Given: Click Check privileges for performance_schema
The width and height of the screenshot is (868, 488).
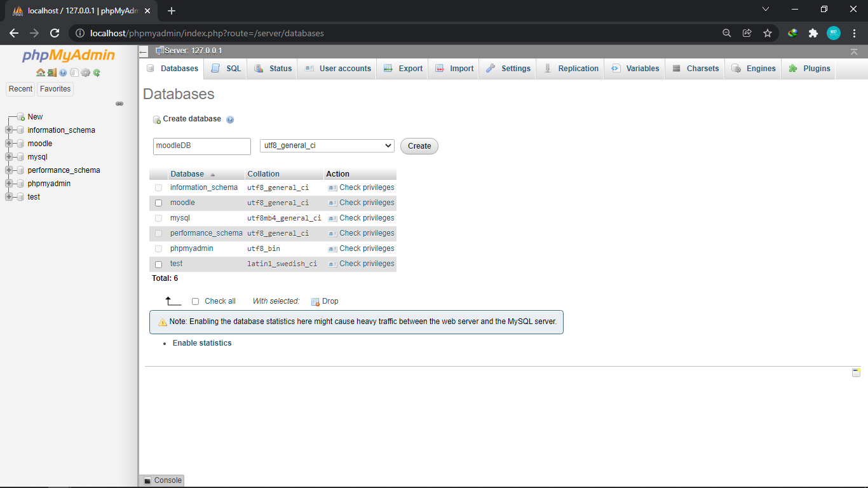Looking at the screenshot, I should pos(367,233).
